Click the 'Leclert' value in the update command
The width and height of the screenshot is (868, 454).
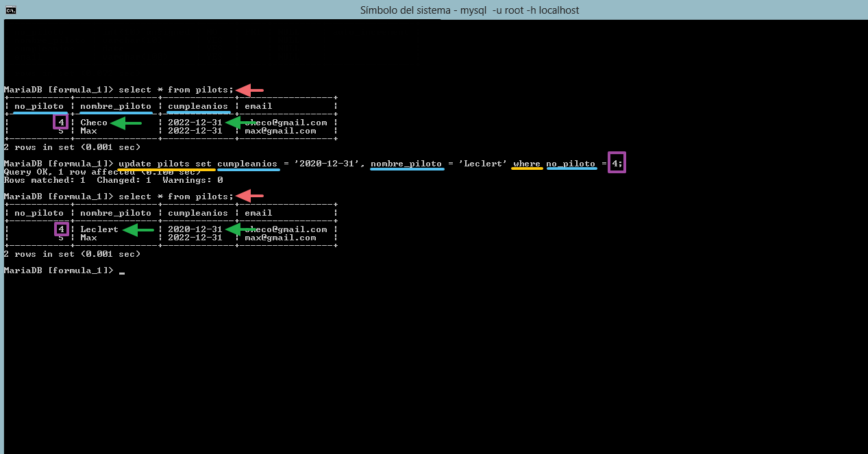tap(483, 164)
